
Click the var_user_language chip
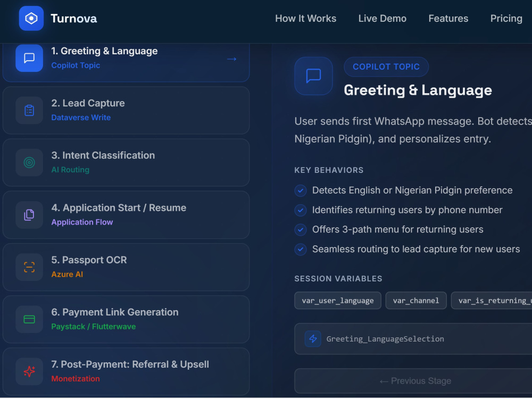coord(338,301)
